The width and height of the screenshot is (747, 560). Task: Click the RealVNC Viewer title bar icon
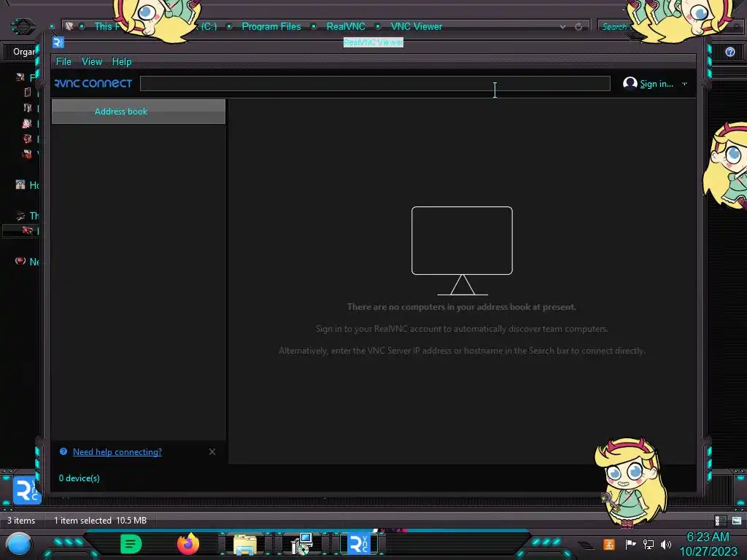pyautogui.click(x=58, y=42)
